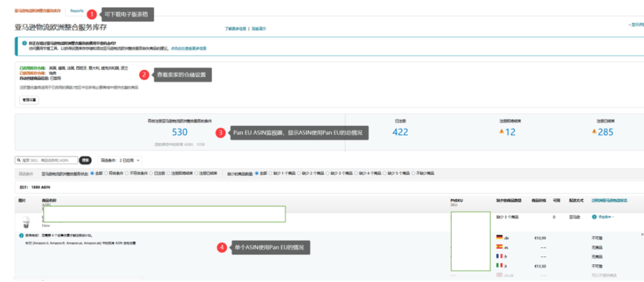Open the enrollment-ending count 12
Screen dimensions: 644x282
510,132
